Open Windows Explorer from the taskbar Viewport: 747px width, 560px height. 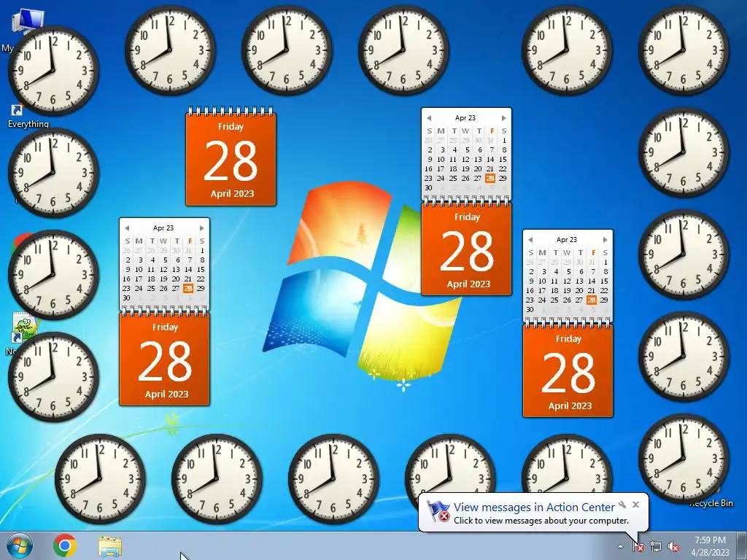point(110,546)
